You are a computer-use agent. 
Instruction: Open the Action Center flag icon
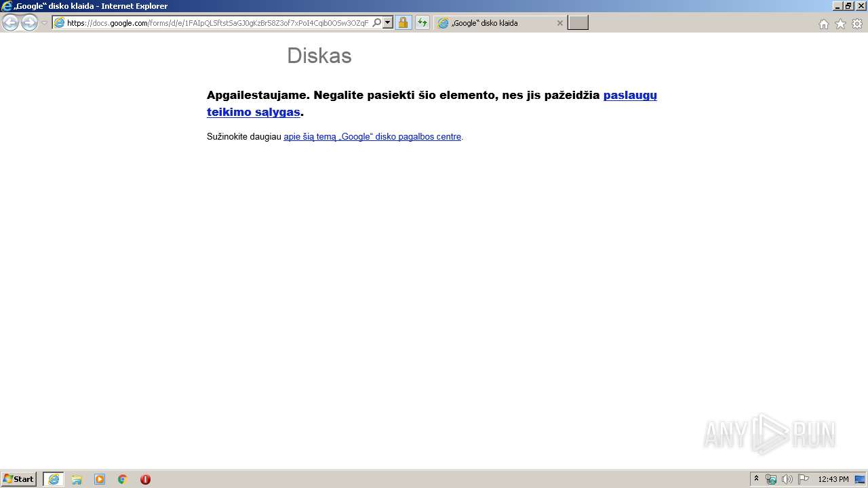[804, 479]
